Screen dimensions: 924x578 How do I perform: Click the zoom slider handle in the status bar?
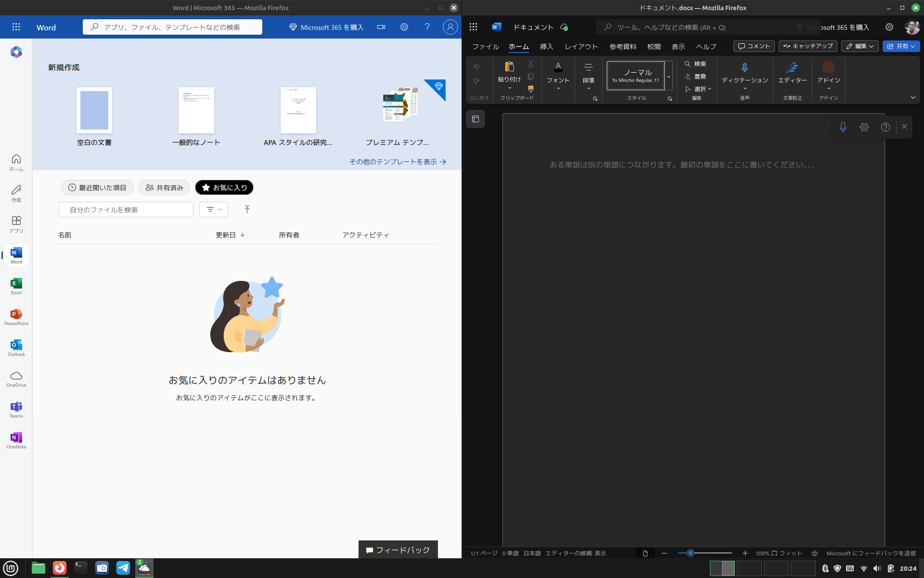pyautogui.click(x=690, y=553)
